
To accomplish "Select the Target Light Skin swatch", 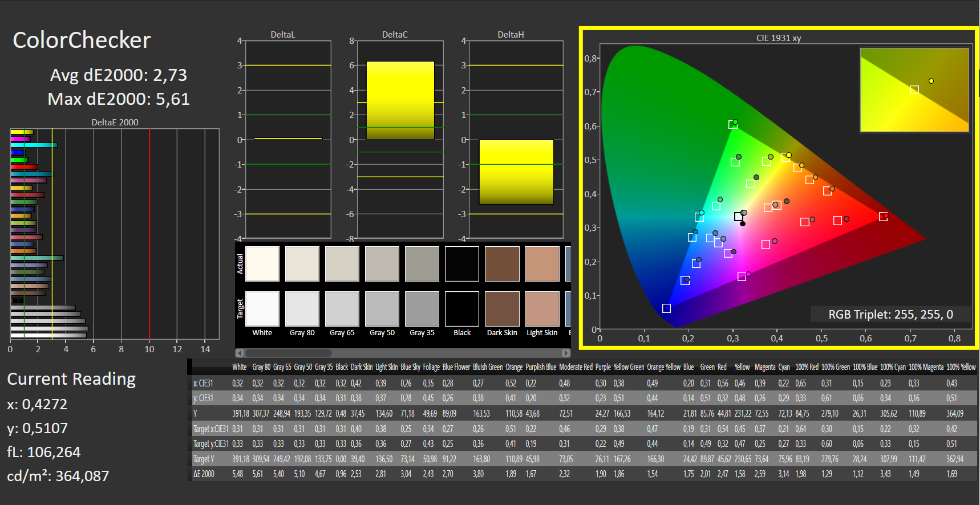I will click(542, 309).
